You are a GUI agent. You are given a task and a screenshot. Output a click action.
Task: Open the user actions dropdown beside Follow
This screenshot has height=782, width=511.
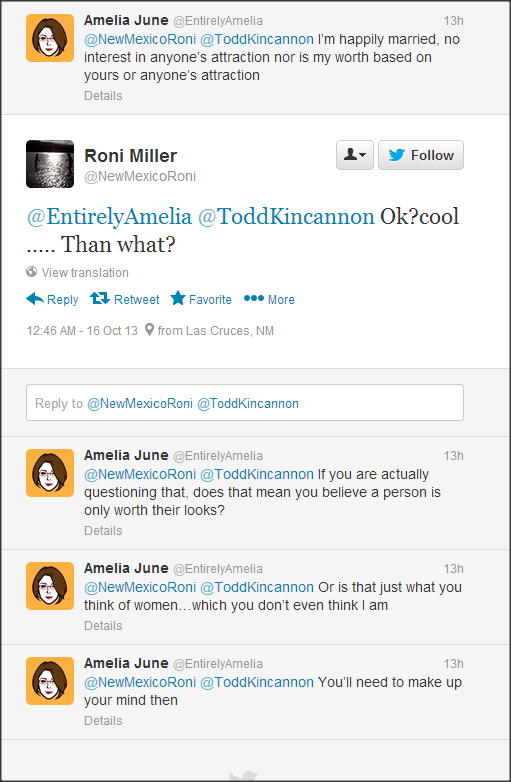[355, 155]
